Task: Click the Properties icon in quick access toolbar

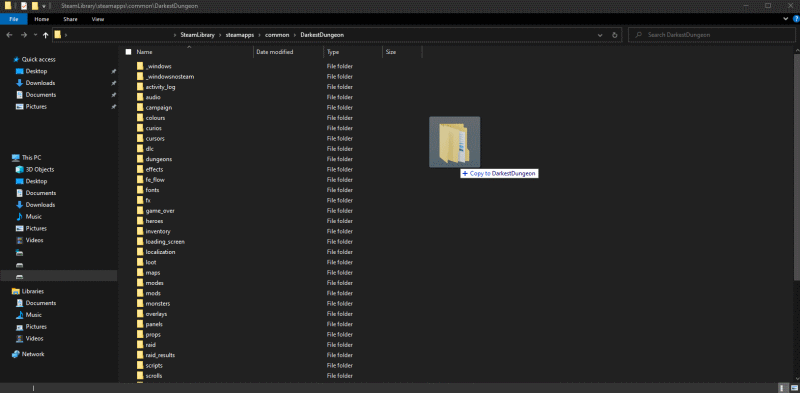Action: 23,6
